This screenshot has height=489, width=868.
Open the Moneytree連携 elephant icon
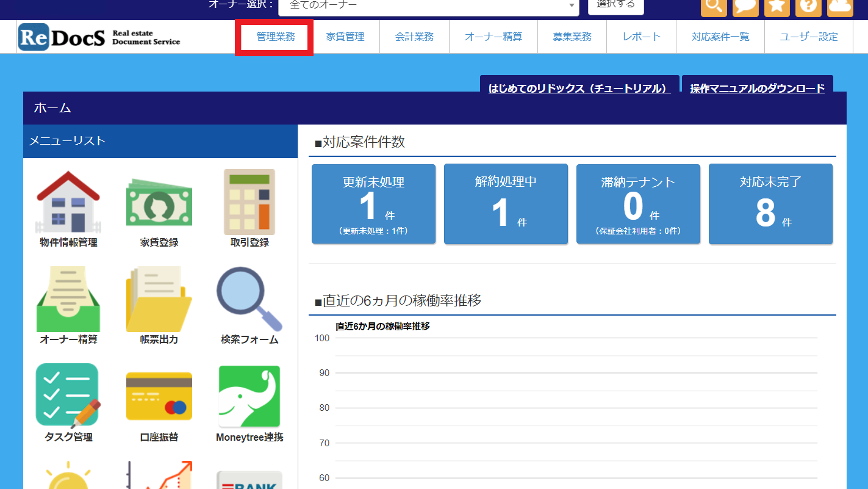pyautogui.click(x=249, y=396)
